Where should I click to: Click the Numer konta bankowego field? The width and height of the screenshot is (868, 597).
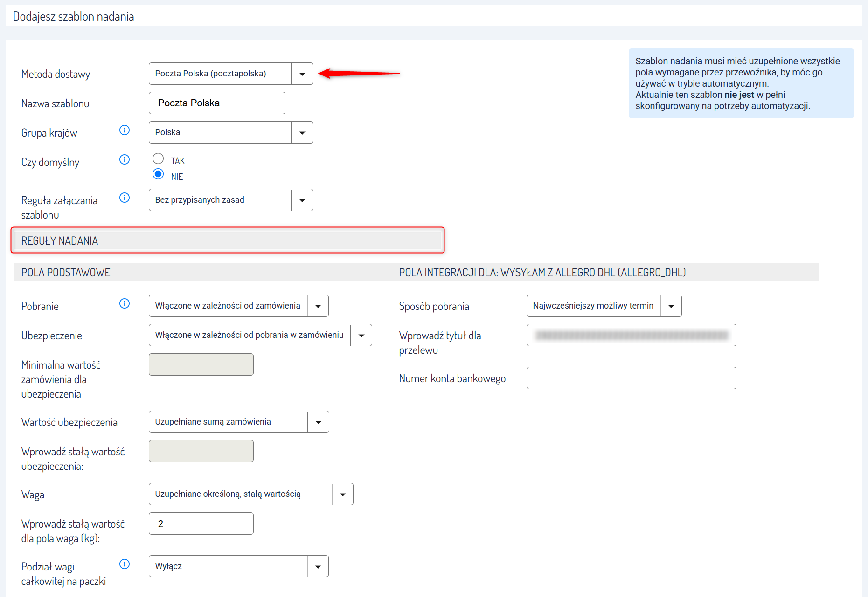631,378
